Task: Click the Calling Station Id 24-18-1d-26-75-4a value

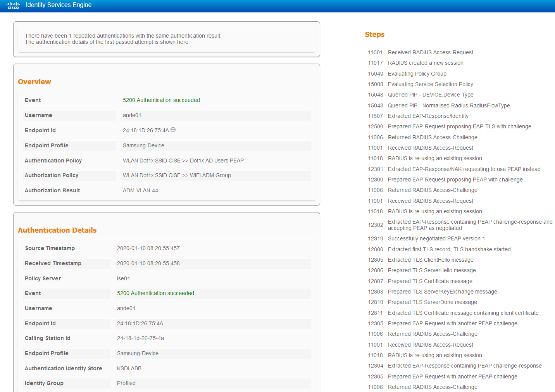Action: click(140, 338)
